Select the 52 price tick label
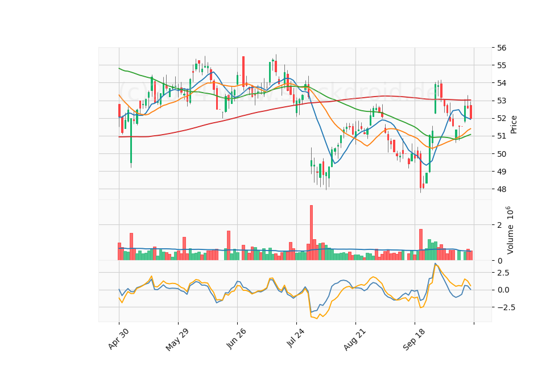Image resolution: width=546 pixels, height=392 pixels. click(x=502, y=119)
